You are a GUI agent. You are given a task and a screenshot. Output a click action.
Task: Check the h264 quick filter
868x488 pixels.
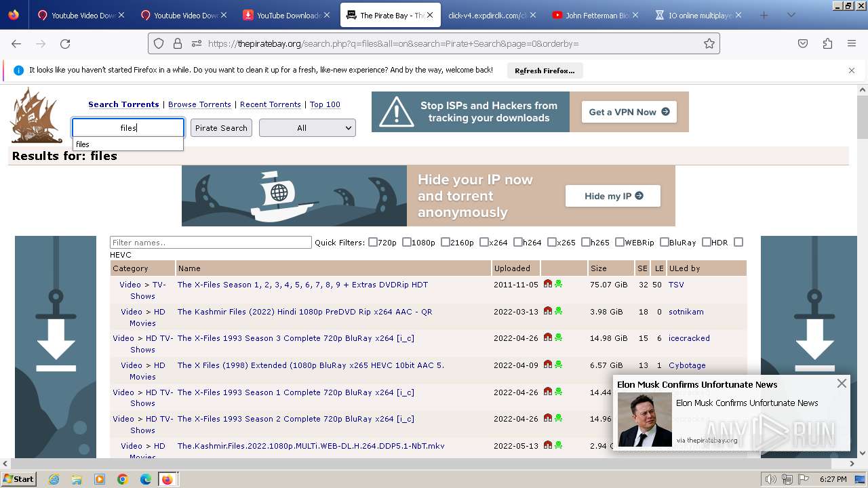coord(517,242)
